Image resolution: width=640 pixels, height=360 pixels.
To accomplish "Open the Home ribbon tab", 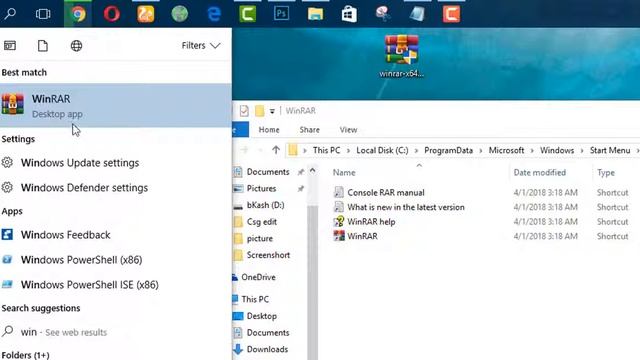I will (x=269, y=130).
